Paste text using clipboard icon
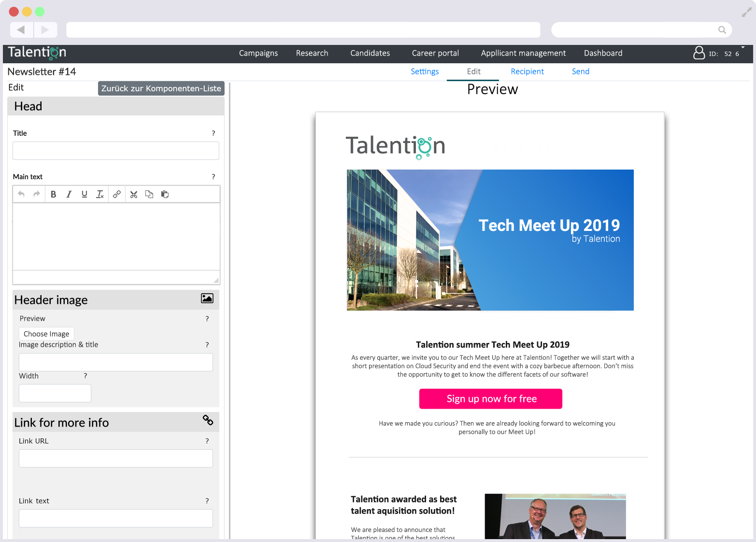This screenshot has width=756, height=542. (165, 194)
